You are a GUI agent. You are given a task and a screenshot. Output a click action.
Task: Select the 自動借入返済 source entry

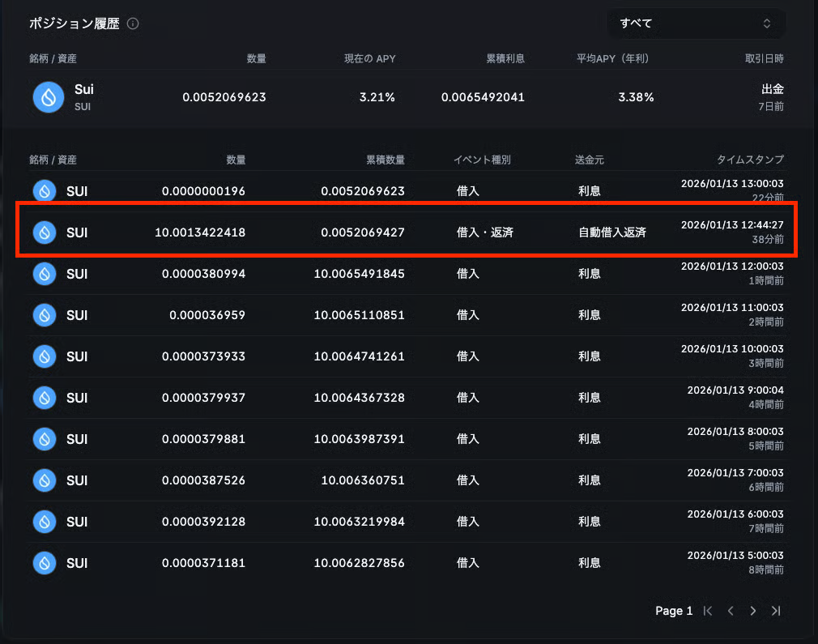pos(611,232)
